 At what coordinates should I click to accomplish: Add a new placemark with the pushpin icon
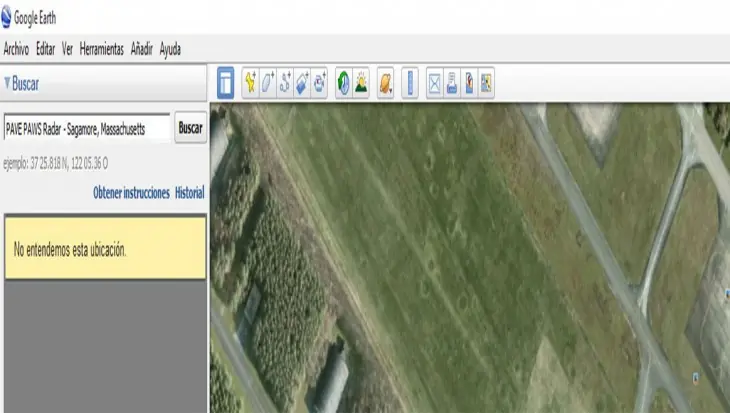(250, 83)
